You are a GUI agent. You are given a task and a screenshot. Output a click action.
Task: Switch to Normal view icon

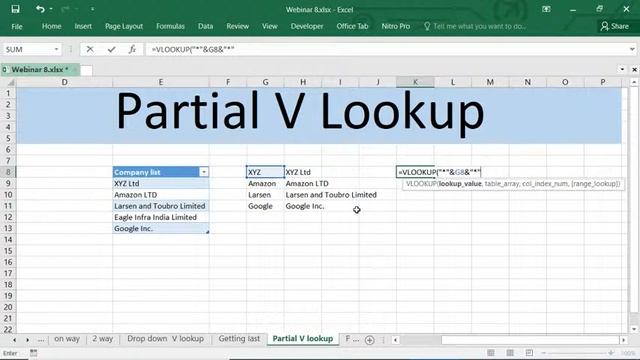pyautogui.click(x=491, y=353)
